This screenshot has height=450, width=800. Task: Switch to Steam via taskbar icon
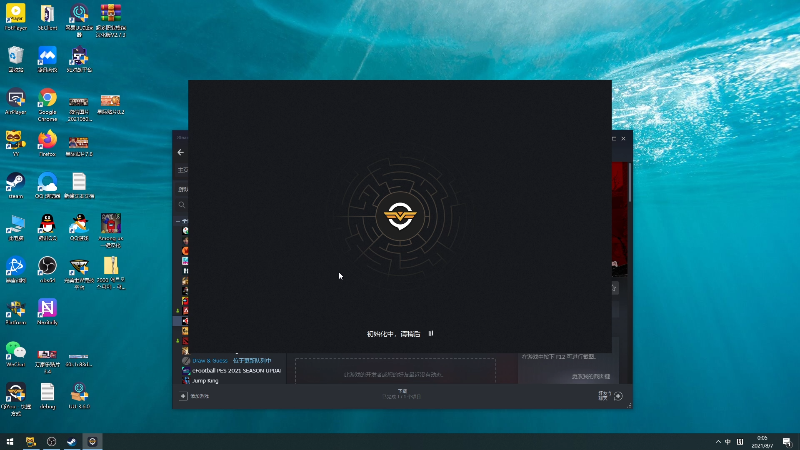click(71, 441)
